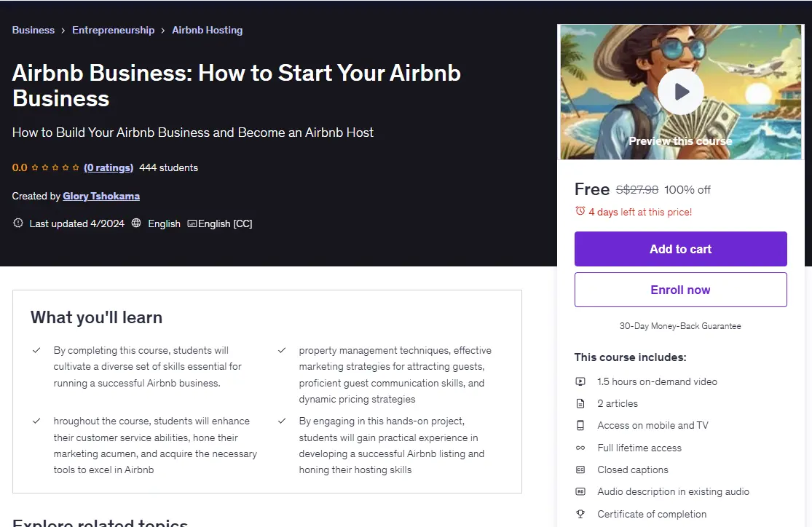Open the Airbnb Hosting breadcrumb
This screenshot has width=812, height=527.
pyautogui.click(x=207, y=30)
